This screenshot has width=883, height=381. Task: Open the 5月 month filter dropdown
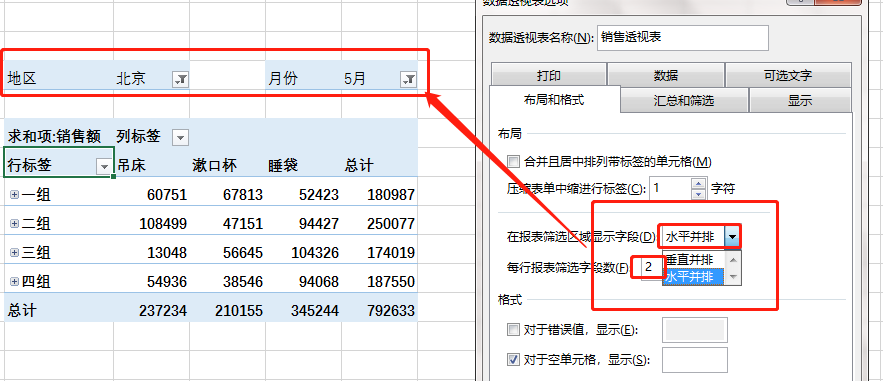point(408,80)
